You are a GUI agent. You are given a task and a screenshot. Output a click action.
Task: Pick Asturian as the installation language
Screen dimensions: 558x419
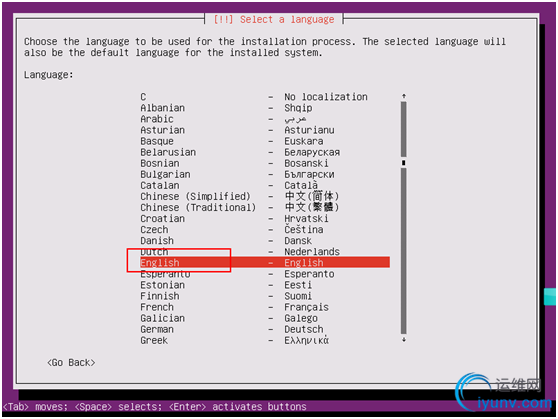point(265,130)
